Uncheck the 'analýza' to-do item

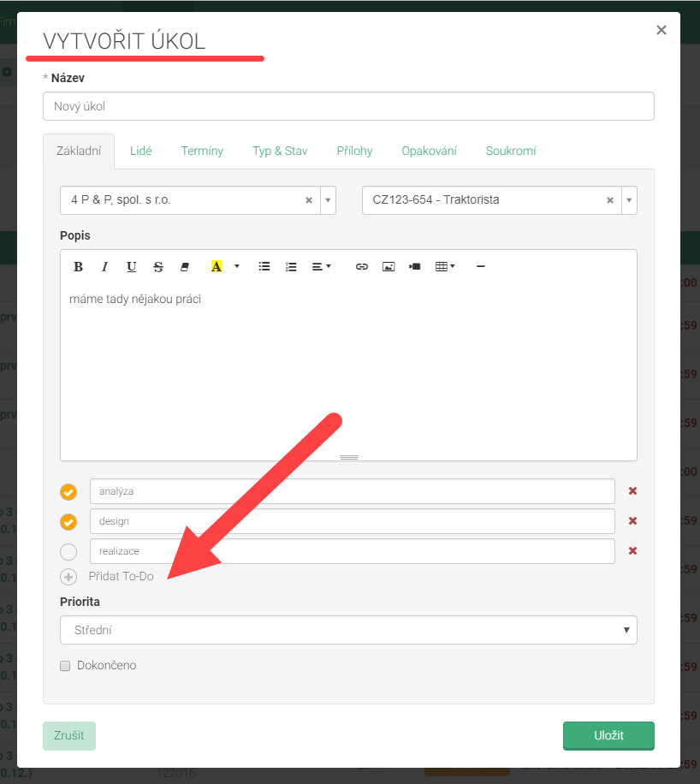point(68,492)
